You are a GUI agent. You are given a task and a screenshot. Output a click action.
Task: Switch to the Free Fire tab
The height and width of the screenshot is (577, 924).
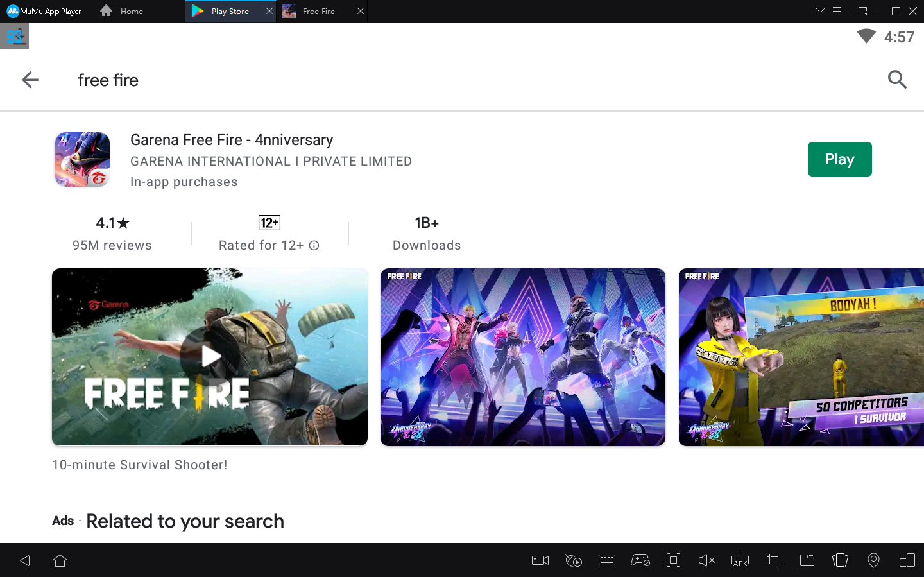[x=319, y=11]
